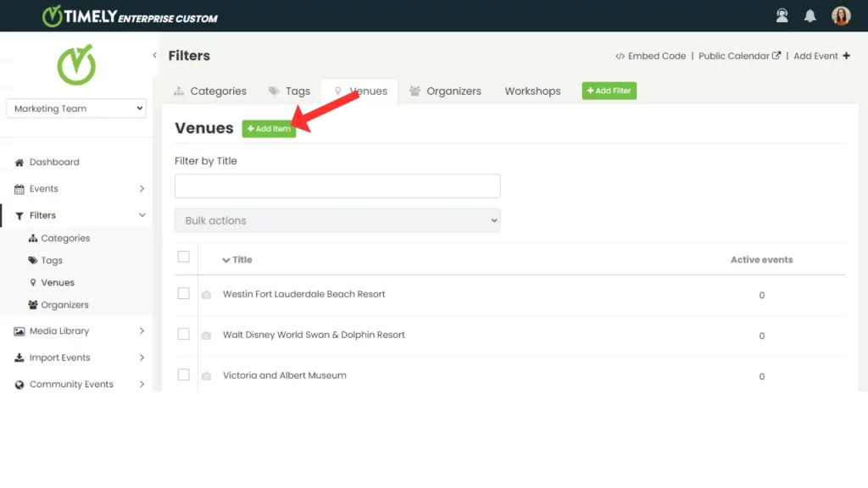This screenshot has height=488, width=868.
Task: Check the Walt Disney World Swan & Dolphin box
Action: (x=184, y=334)
